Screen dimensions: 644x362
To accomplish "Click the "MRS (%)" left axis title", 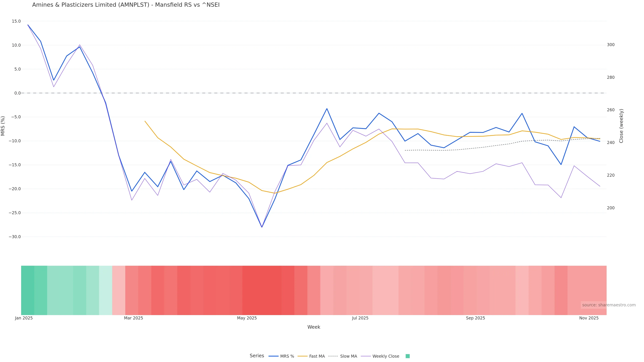I will pyautogui.click(x=3, y=126).
